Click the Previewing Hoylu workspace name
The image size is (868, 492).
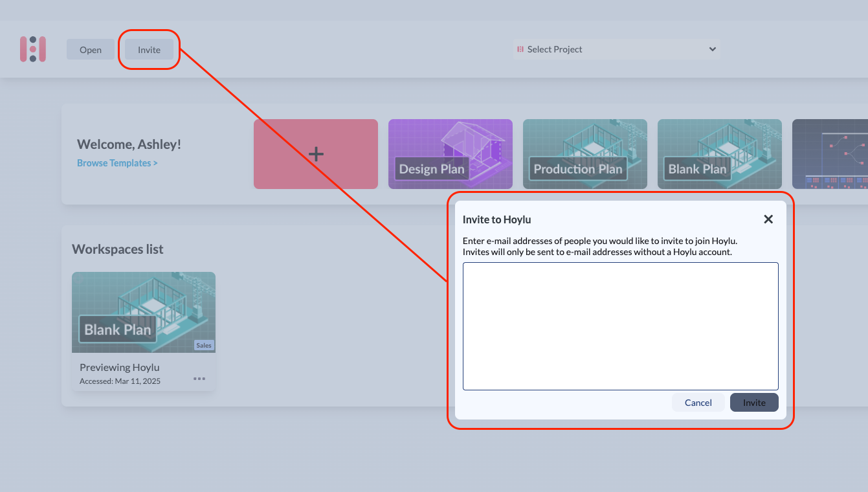pos(120,367)
